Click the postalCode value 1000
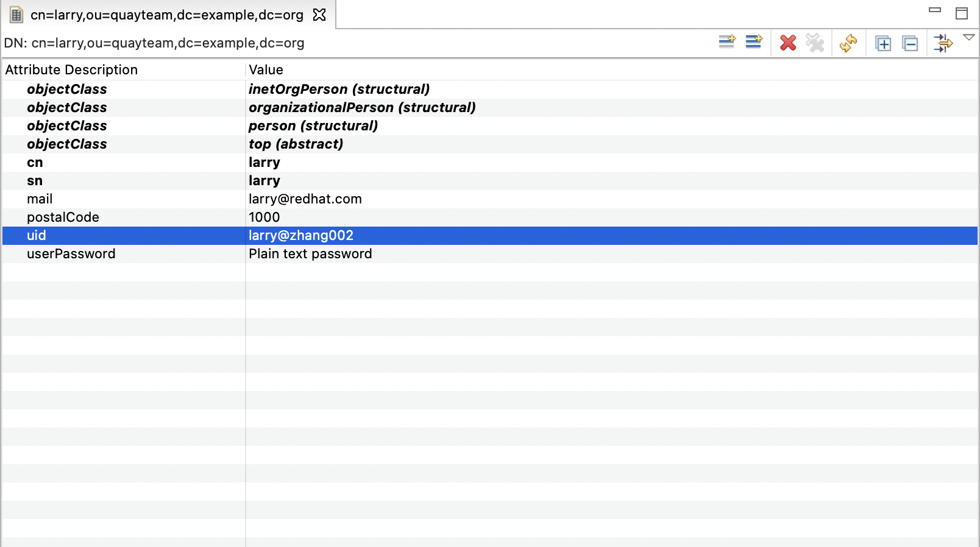Image resolution: width=980 pixels, height=547 pixels. coord(264,217)
